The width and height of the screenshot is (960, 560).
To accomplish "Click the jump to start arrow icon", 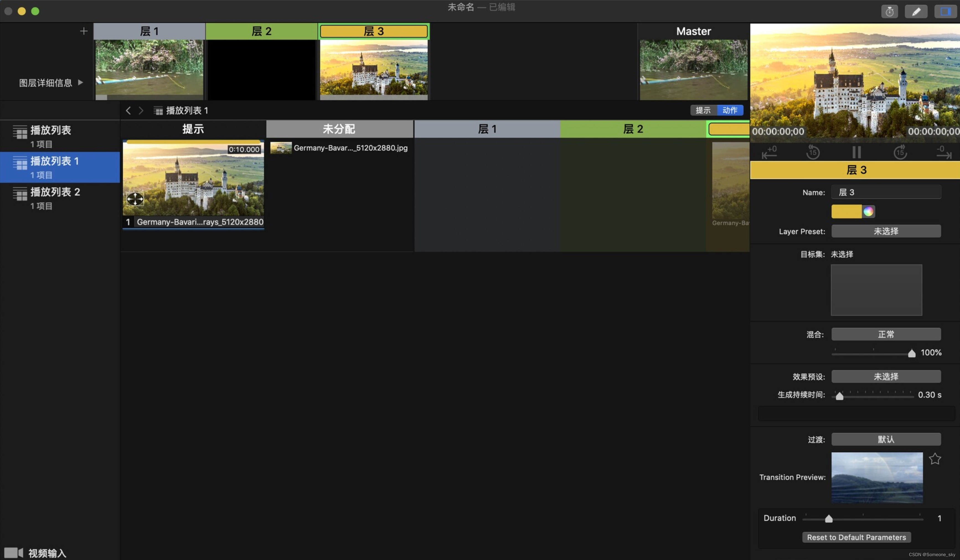I will point(769,152).
